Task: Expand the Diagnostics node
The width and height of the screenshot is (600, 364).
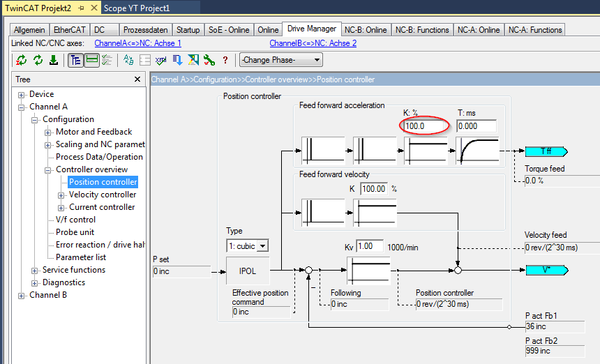Action: [x=34, y=283]
